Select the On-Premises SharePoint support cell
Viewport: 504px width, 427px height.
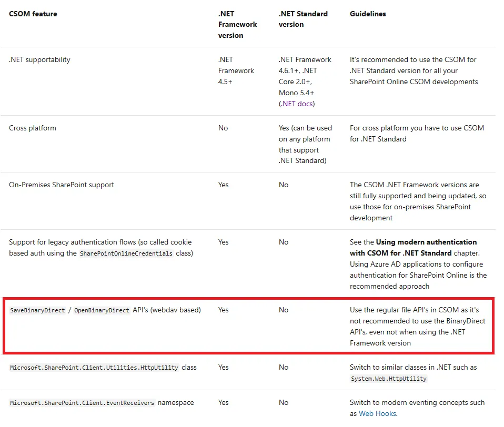point(62,185)
